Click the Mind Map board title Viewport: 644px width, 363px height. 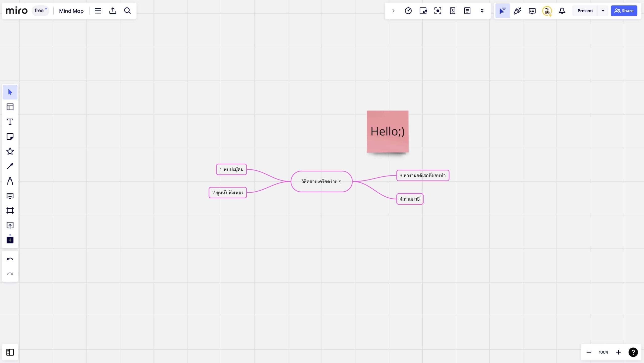[x=71, y=11]
